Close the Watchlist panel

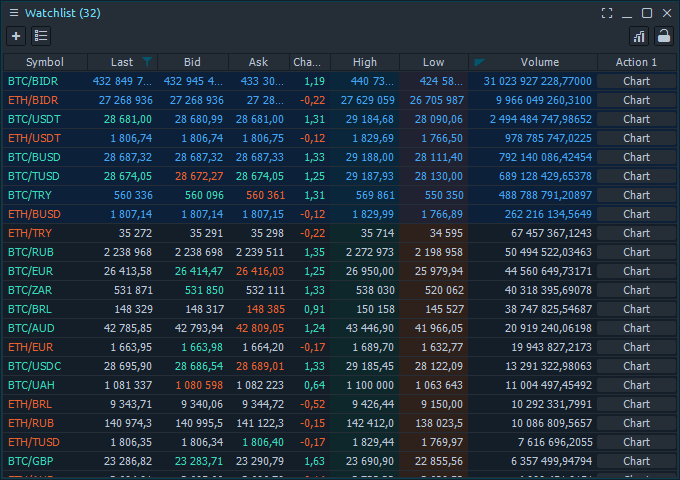point(667,13)
